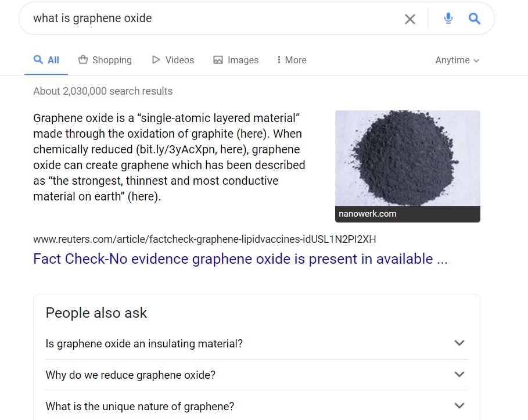Start voice search with the microphone icon

[448, 19]
